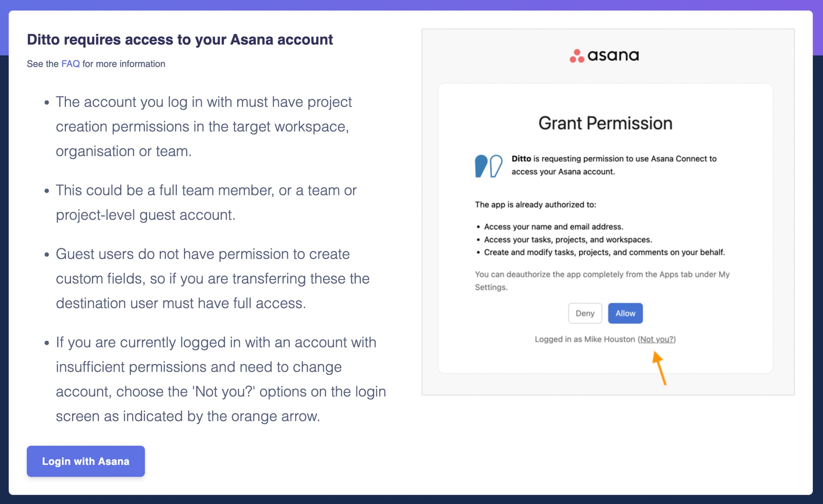Open the FAQ link
The height and width of the screenshot is (504, 823).
coord(70,64)
